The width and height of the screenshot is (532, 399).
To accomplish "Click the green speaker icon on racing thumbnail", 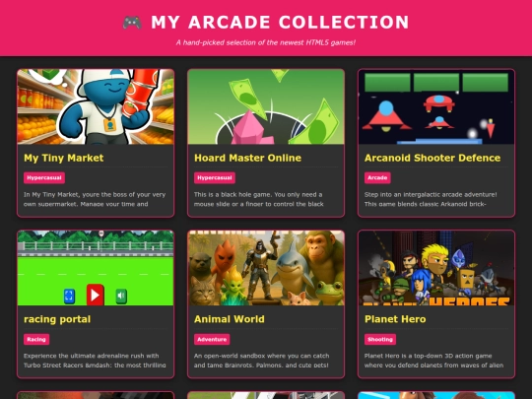I will (x=121, y=296).
